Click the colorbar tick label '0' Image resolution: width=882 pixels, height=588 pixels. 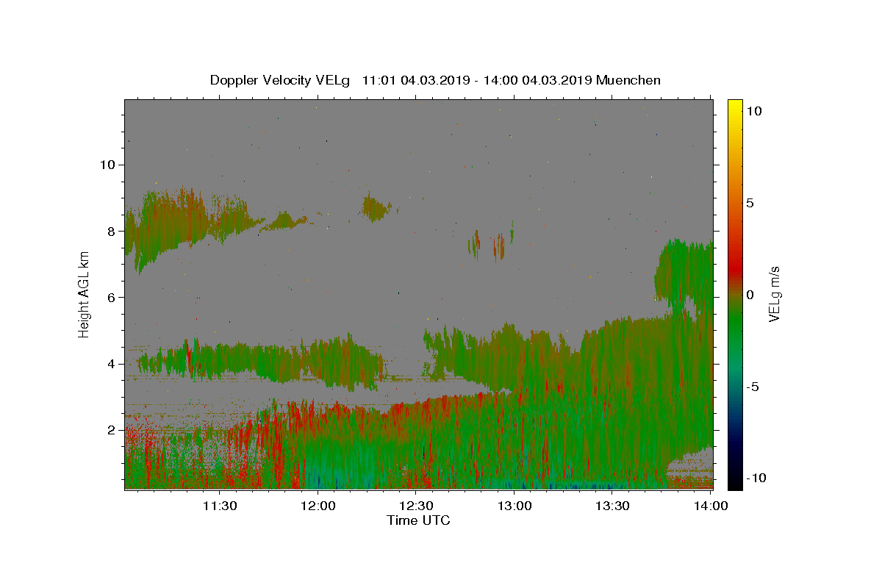pos(750,295)
